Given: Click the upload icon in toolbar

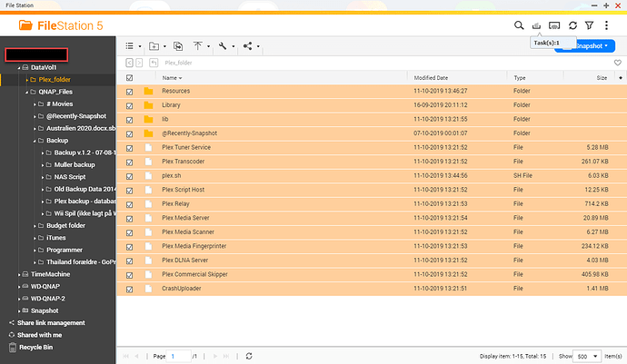Looking at the screenshot, I should 197,46.
